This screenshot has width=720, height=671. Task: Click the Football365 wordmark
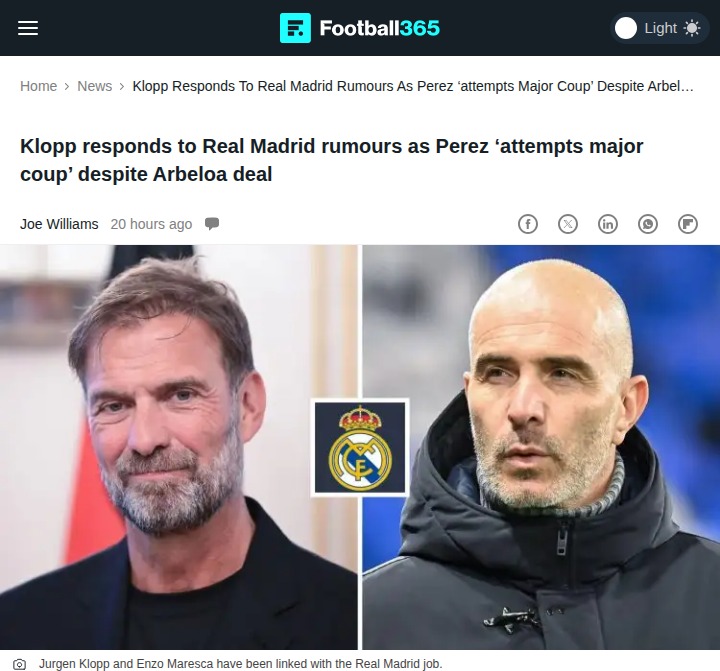[x=380, y=28]
